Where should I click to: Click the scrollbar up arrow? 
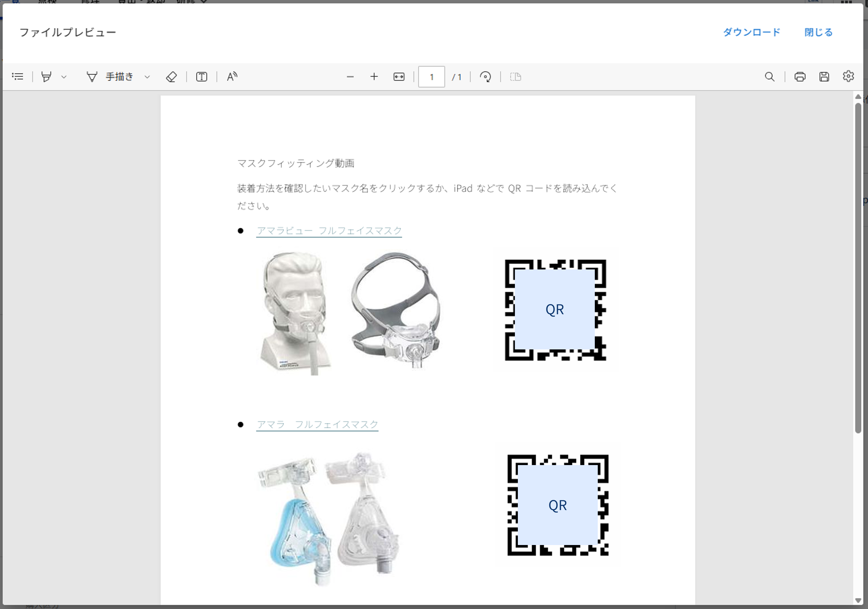coord(858,97)
